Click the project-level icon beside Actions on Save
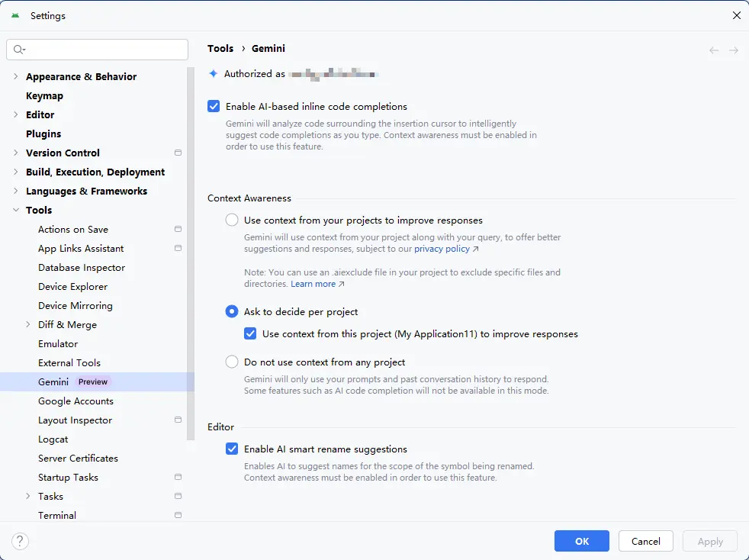The height and width of the screenshot is (560, 749). pos(178,229)
